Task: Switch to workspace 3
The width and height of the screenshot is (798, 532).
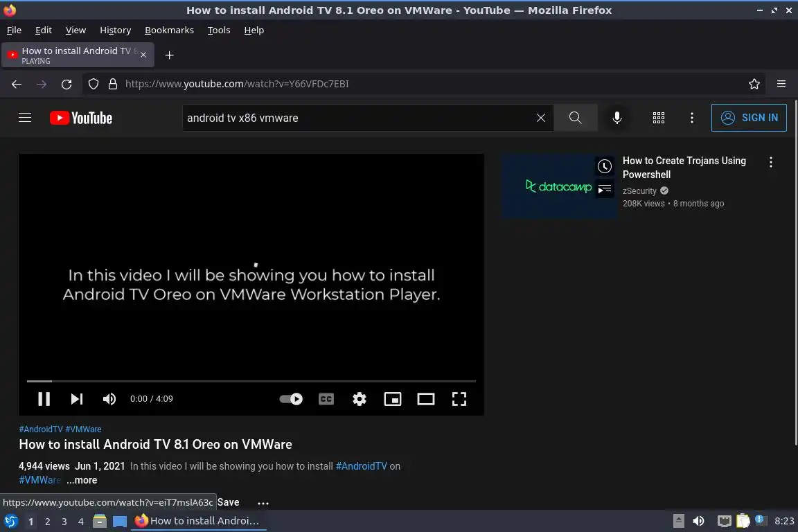Action: (x=64, y=522)
